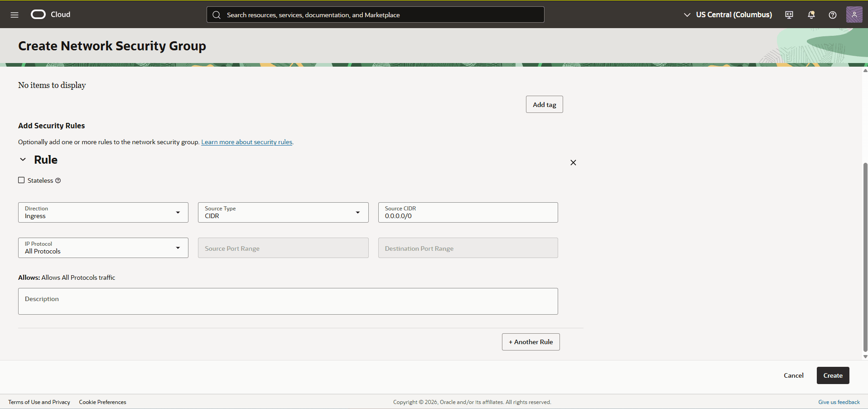
Task: Click the page vertical scrollbar thumb
Action: [865, 257]
